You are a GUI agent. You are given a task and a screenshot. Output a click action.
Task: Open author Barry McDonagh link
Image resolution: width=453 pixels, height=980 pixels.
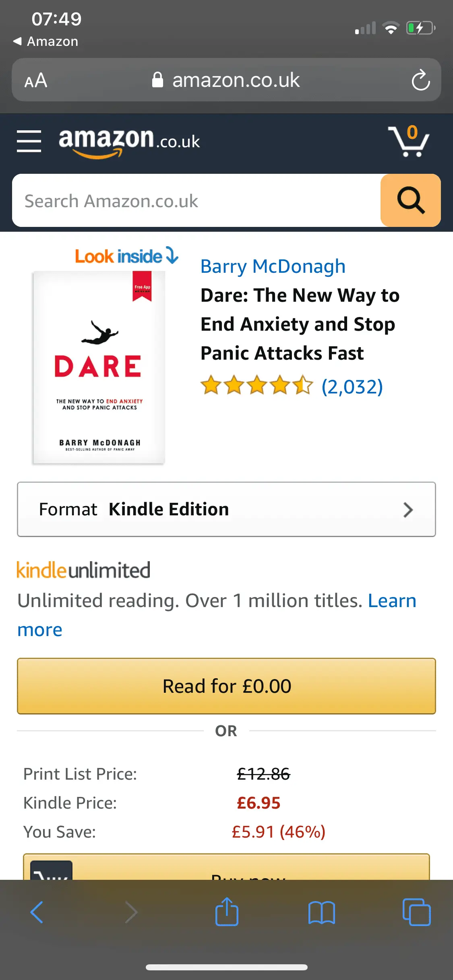click(273, 266)
